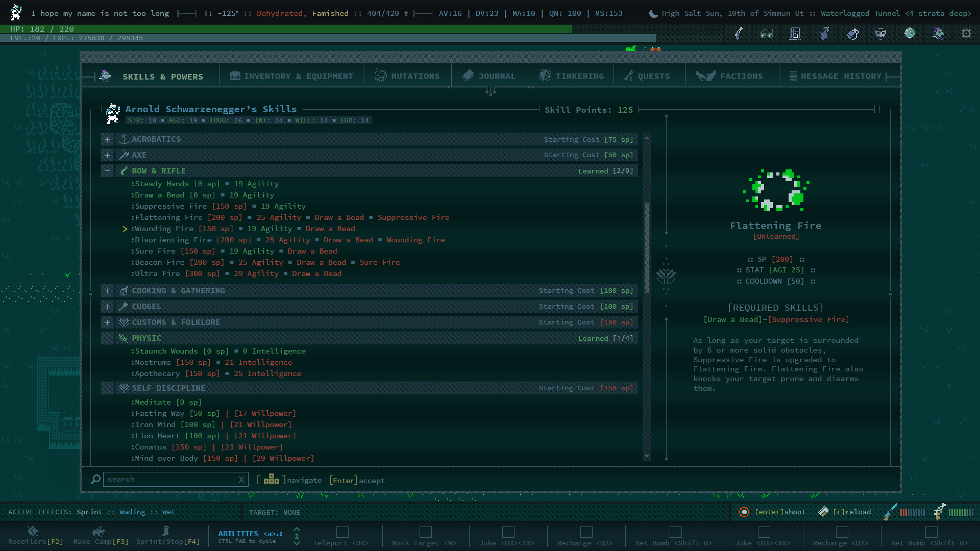Click the character portrait icon beside the gear
This screenshot has width=980, height=551.
coord(938,34)
